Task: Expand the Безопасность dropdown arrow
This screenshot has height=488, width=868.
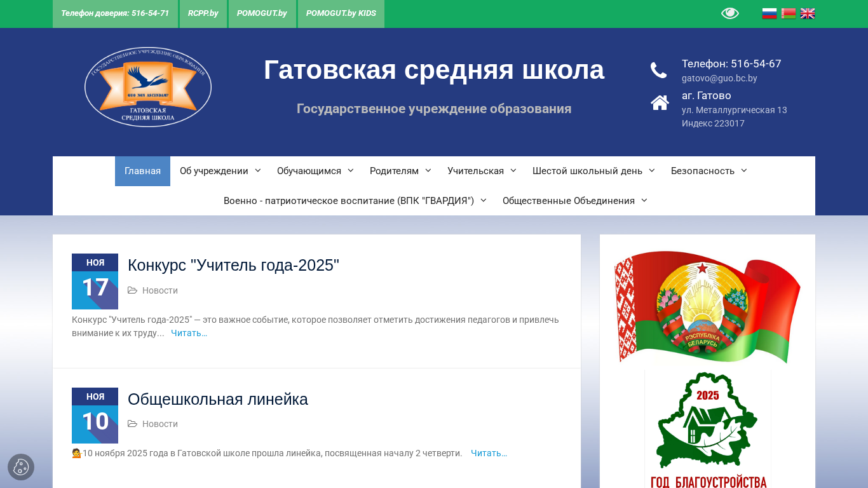Action: tap(744, 170)
